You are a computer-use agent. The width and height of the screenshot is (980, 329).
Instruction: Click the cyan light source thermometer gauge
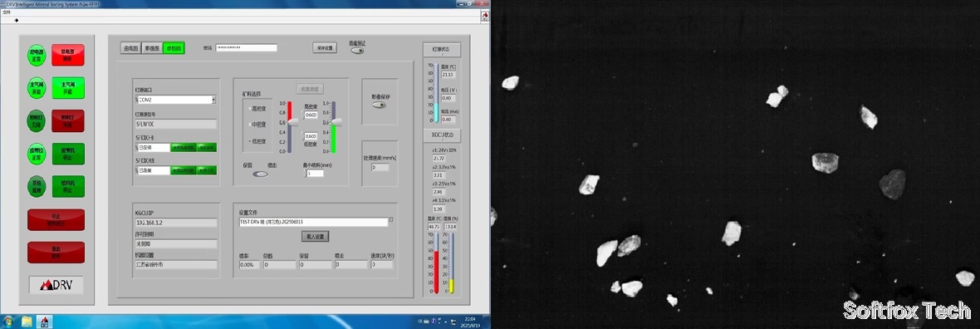point(436,92)
